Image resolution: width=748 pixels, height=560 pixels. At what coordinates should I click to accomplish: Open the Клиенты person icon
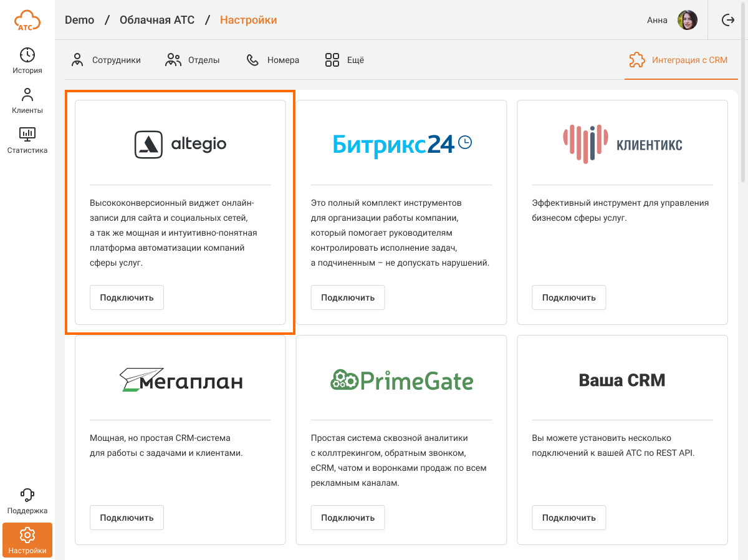pyautogui.click(x=27, y=95)
